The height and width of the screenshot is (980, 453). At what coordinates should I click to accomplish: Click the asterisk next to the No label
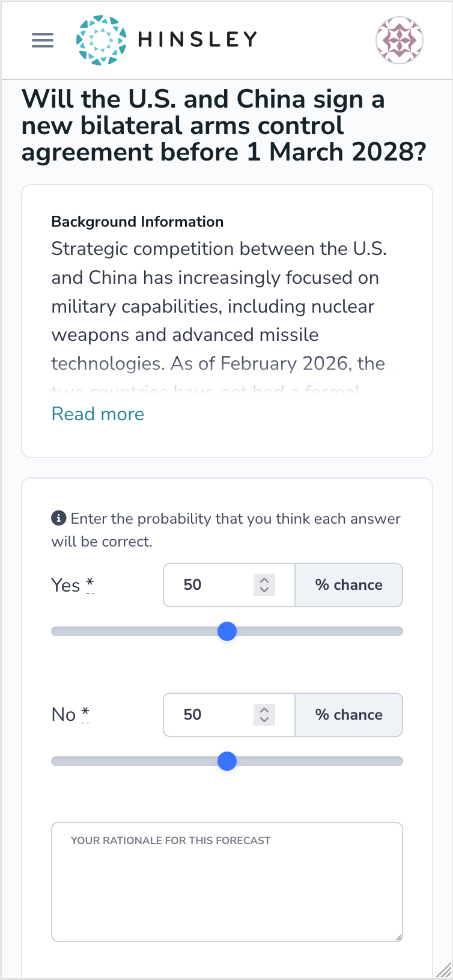point(85,712)
